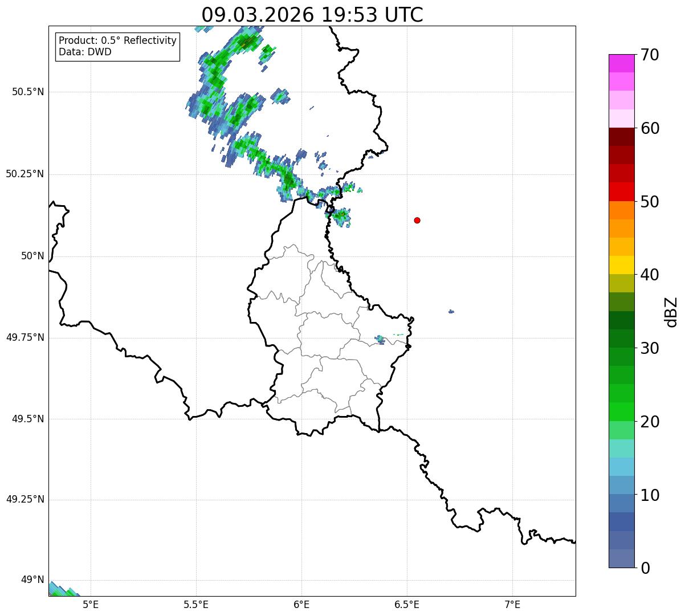685x616 pixels.
Task: Click the "Product: 0.5° Reflectivity" label
Action: (x=117, y=40)
